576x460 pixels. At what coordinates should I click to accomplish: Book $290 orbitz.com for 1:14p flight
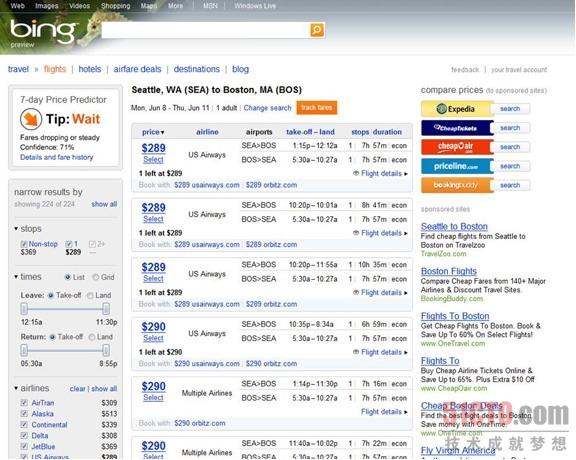(x=200, y=423)
